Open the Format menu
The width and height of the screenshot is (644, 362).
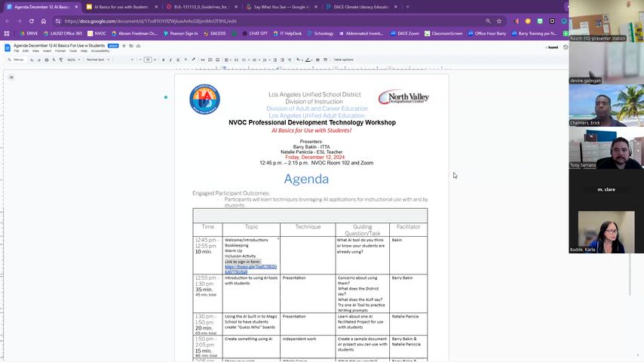60,51
